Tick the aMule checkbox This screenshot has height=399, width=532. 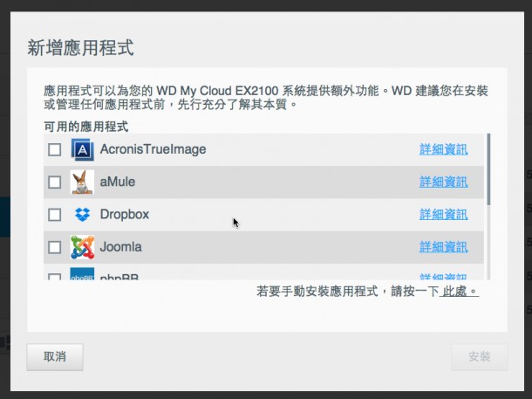click(55, 182)
